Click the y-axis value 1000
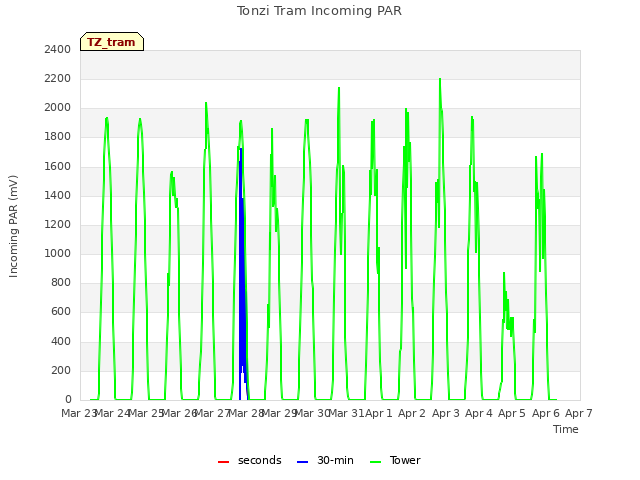Viewport: 640px width, 480px height. pyautogui.click(x=58, y=254)
